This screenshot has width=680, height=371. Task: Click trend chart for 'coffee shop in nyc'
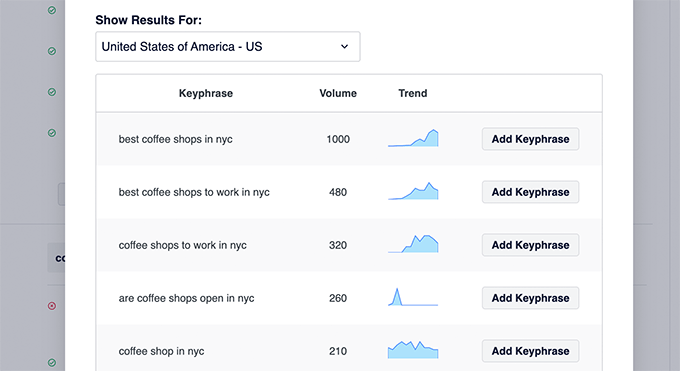pos(413,350)
